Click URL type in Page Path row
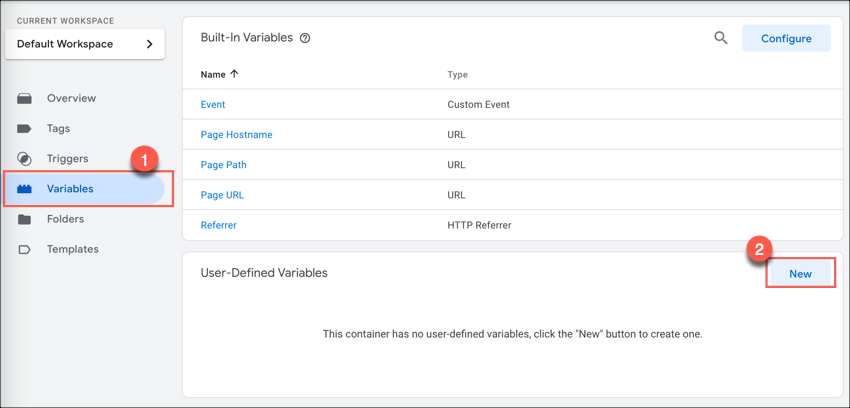 (456, 165)
